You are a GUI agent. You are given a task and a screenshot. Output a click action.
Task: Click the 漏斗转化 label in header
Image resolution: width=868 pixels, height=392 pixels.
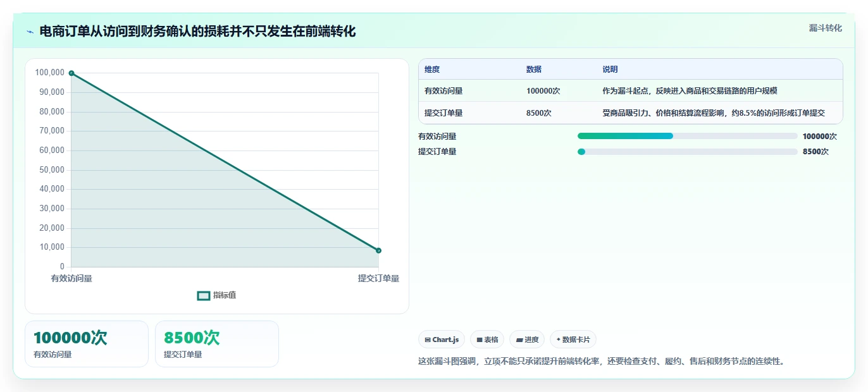pyautogui.click(x=825, y=28)
